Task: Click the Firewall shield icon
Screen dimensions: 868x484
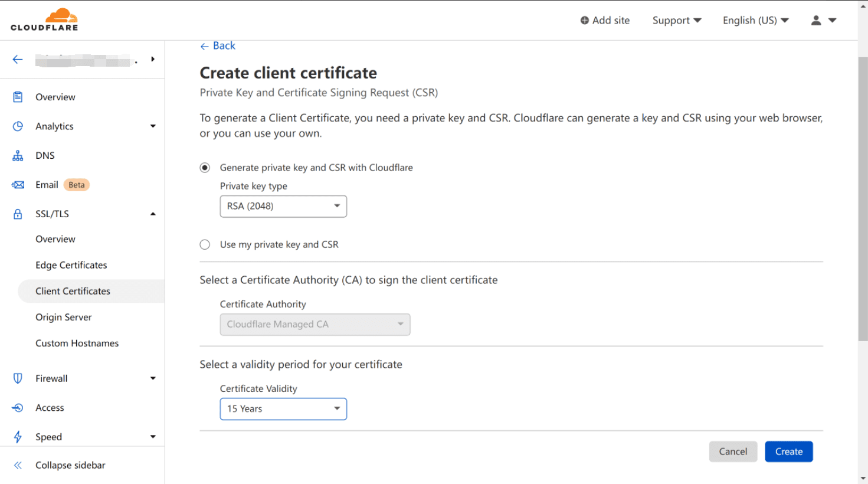Action: point(18,378)
